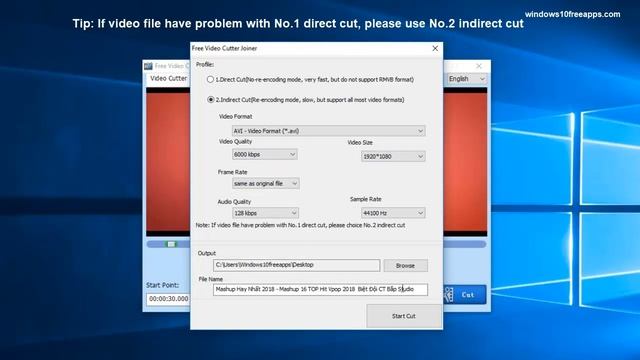The image size is (640, 360).
Task: Click the Profile label
Action: 205,64
